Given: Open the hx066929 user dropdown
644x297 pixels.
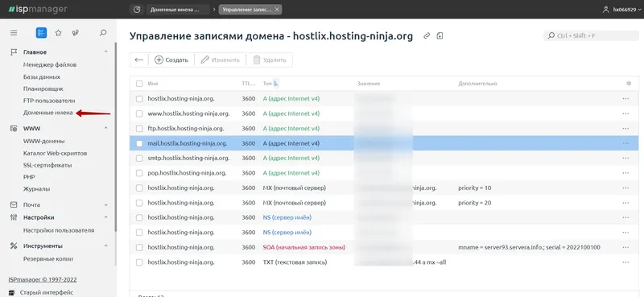Looking at the screenshot, I should tap(627, 10).
